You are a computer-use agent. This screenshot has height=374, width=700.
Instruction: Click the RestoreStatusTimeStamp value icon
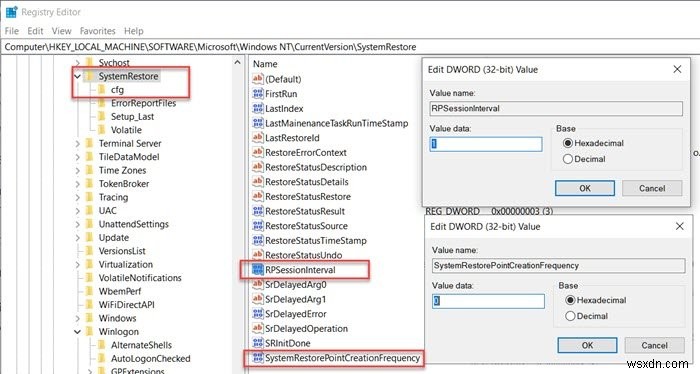click(258, 241)
